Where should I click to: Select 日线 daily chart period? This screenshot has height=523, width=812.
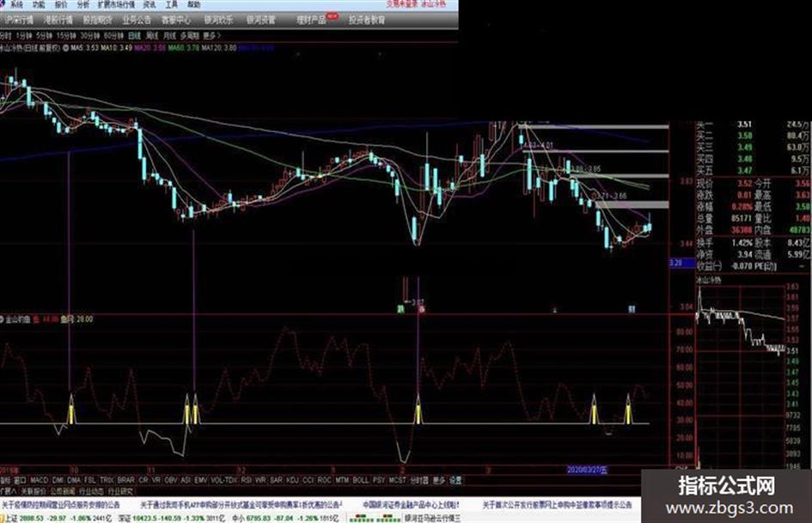(x=135, y=36)
